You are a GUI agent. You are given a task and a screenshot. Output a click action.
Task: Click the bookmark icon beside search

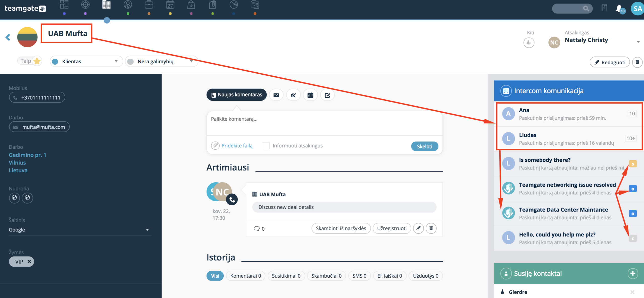click(604, 8)
